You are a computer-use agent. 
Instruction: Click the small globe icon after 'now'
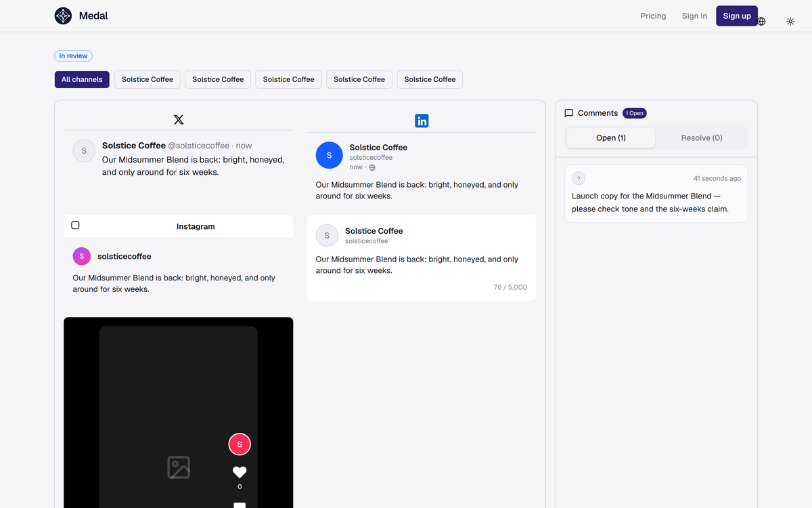(x=372, y=167)
